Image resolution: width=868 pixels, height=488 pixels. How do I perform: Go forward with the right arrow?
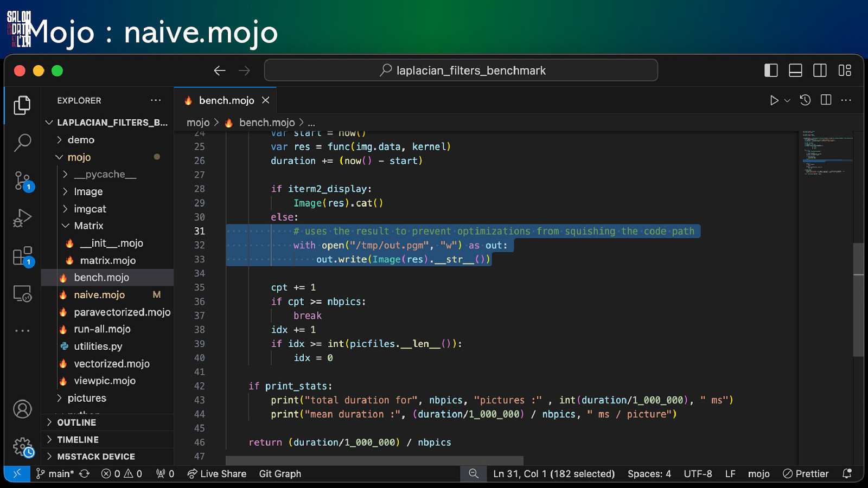(245, 70)
